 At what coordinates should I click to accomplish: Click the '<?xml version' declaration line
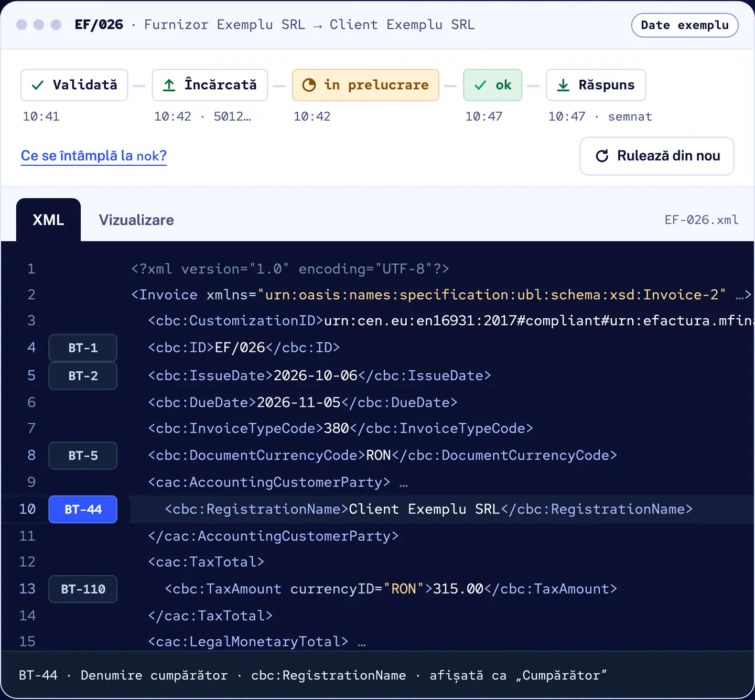290,269
